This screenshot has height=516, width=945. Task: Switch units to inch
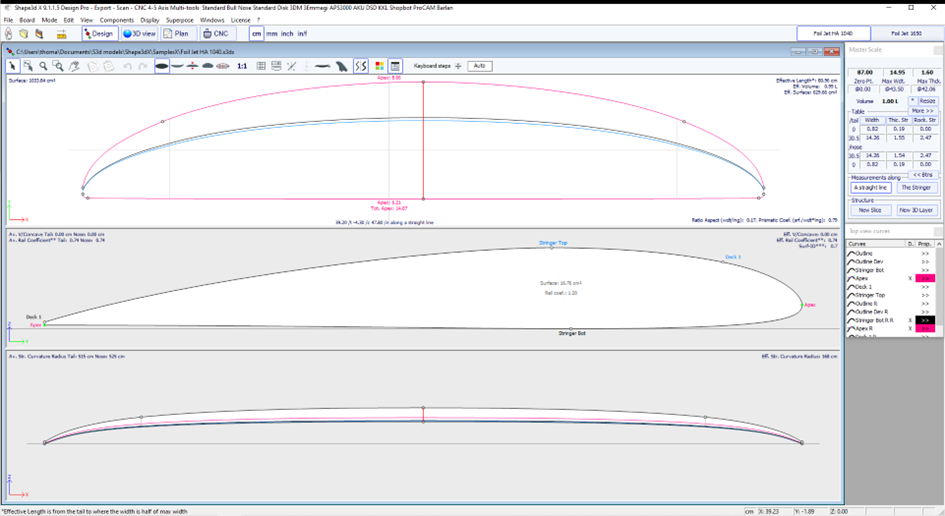(287, 33)
